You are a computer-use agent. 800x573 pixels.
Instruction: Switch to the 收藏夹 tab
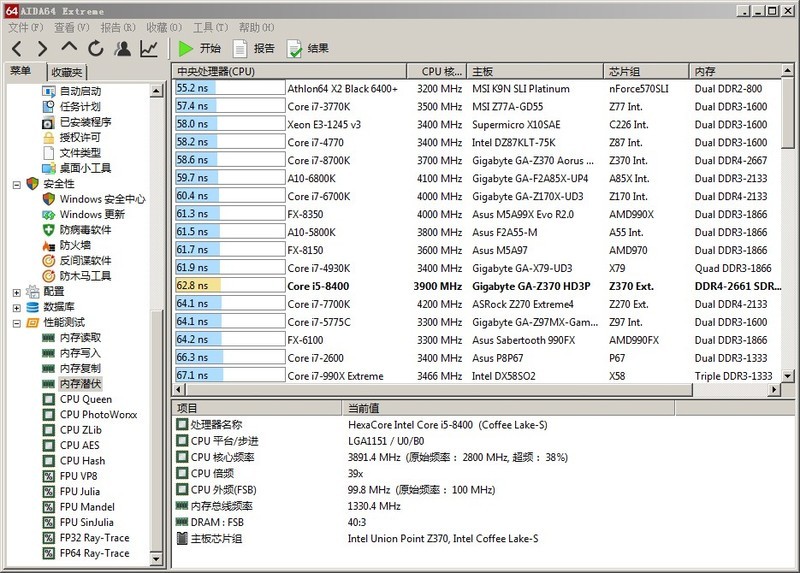click(67, 72)
